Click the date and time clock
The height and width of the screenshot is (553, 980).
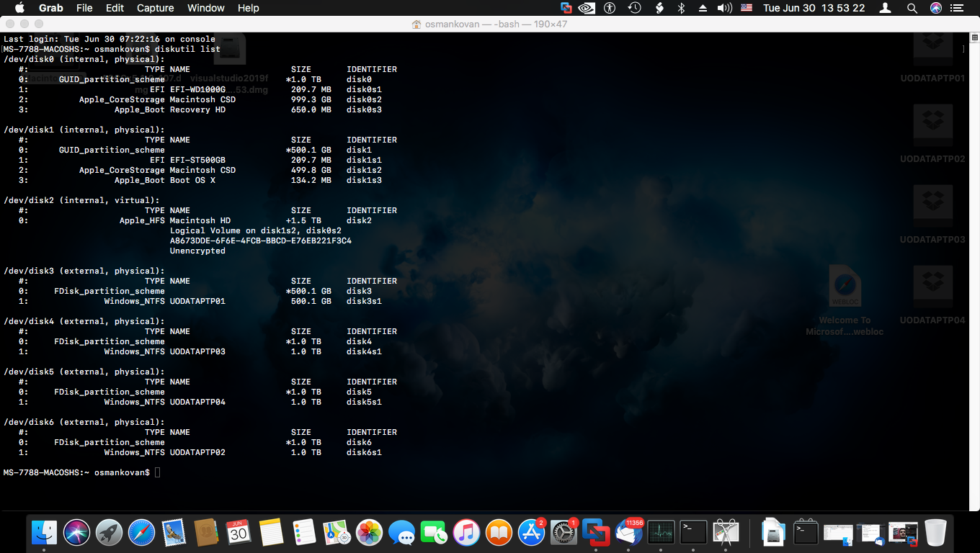tap(814, 8)
